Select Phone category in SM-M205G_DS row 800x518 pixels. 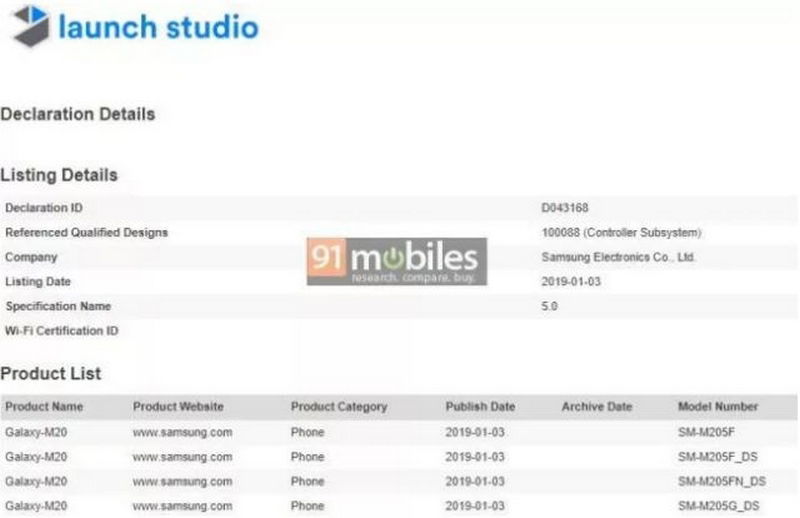click(308, 506)
